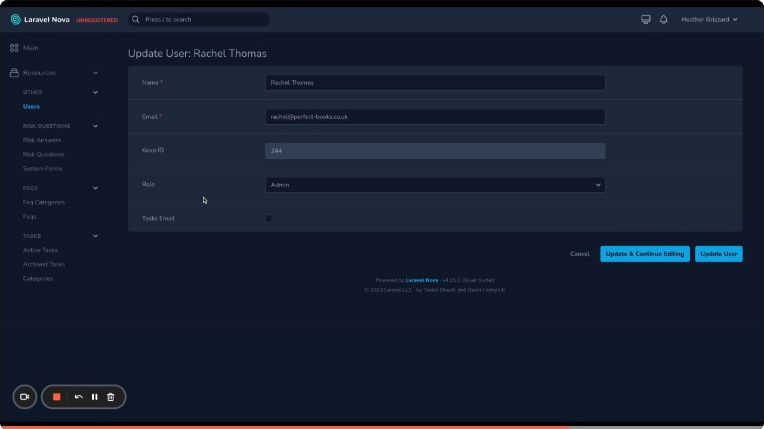Viewport: 764px width, 429px height.
Task: Open Faqs in the sidebar
Action: 29,216
